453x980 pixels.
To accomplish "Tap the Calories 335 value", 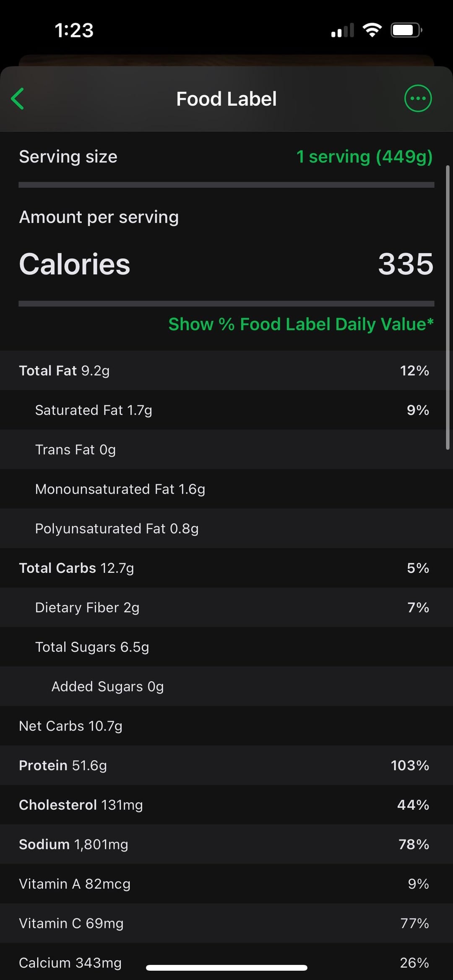I will tap(405, 264).
